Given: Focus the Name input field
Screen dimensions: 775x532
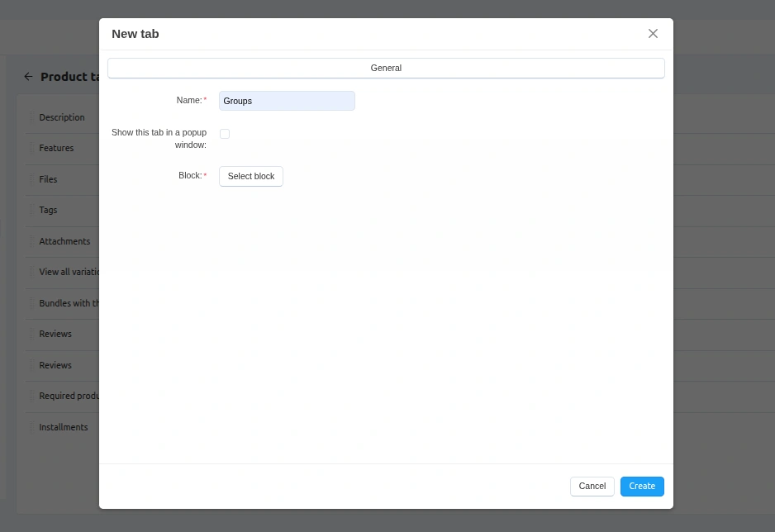Looking at the screenshot, I should [287, 101].
